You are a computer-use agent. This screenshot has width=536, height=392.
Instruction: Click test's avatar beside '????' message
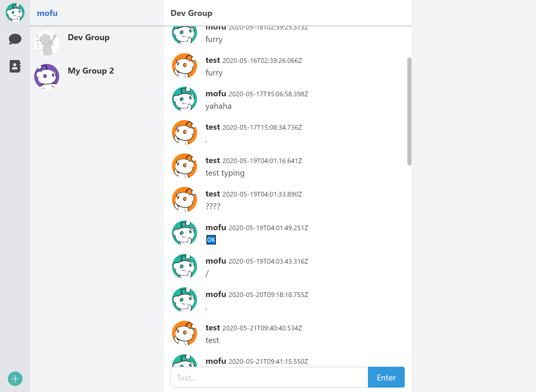coord(184,199)
